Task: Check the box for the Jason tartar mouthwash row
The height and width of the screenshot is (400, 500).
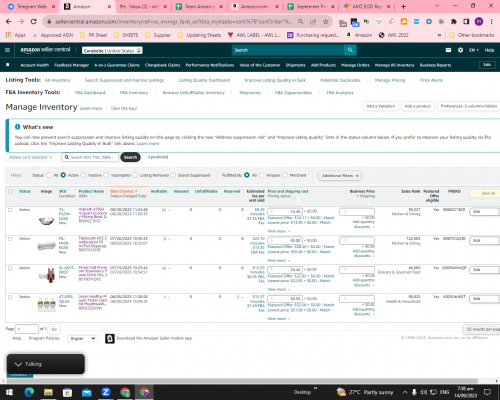Action: coord(10,297)
